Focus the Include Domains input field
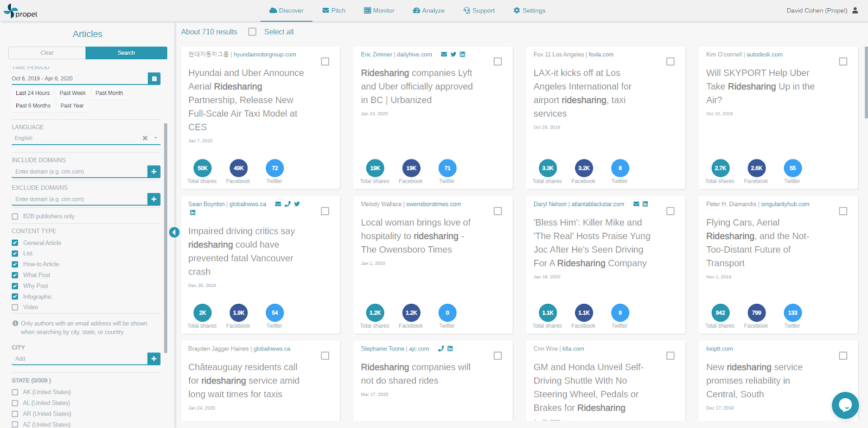Screen dimensions: 868x428 click(80, 172)
